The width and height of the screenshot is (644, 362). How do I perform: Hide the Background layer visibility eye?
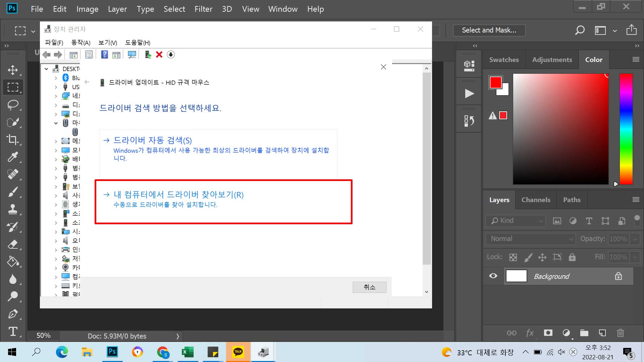[493, 276]
